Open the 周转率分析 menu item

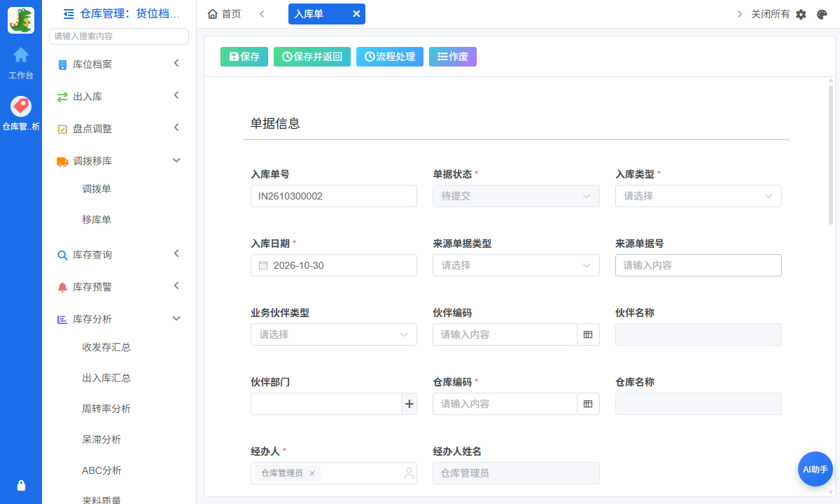click(x=106, y=409)
